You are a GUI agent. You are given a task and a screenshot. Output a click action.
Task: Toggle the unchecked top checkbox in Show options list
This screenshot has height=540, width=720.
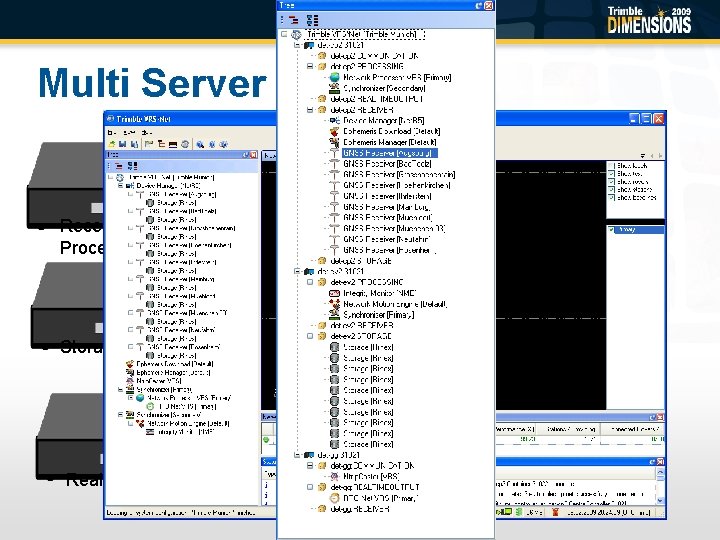tap(612, 166)
